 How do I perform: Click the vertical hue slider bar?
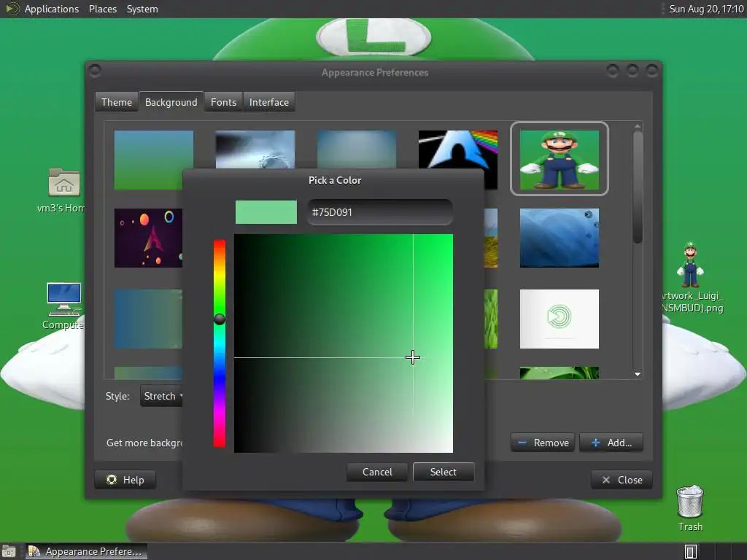219,343
